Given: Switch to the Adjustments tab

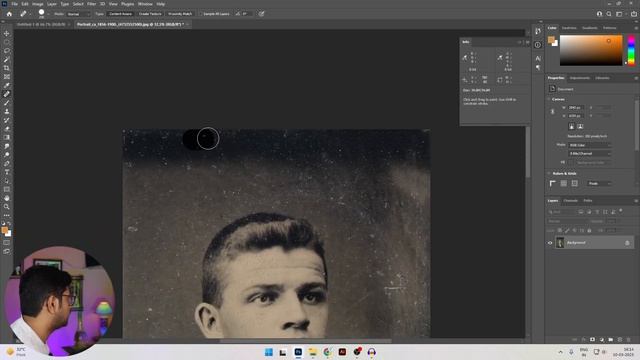Looking at the screenshot, I should pyautogui.click(x=580, y=78).
